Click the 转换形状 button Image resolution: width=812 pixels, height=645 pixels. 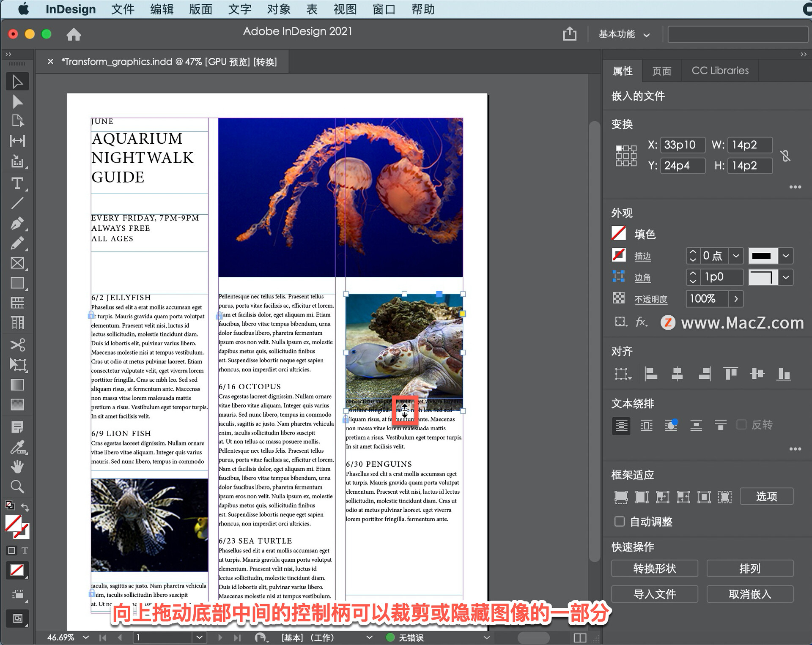pyautogui.click(x=654, y=568)
